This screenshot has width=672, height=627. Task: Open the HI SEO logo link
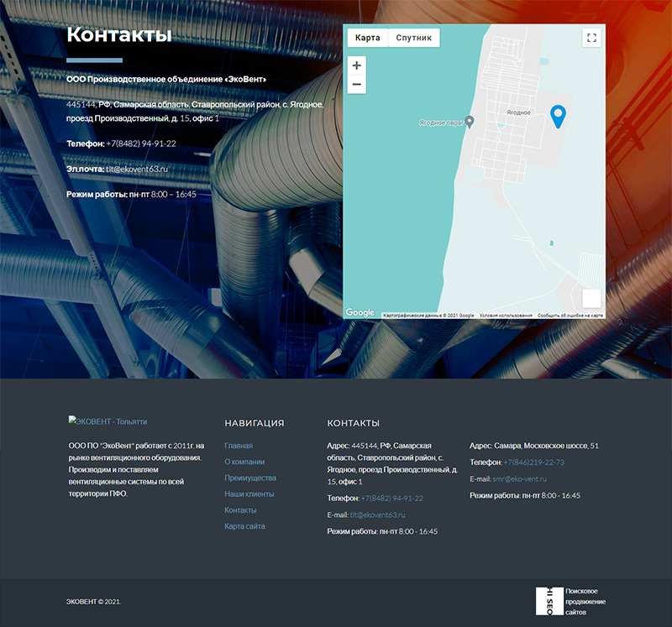point(549,601)
